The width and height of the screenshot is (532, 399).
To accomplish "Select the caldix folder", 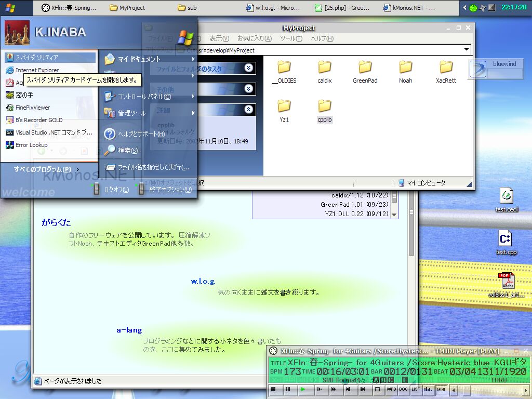I will pyautogui.click(x=325, y=72).
